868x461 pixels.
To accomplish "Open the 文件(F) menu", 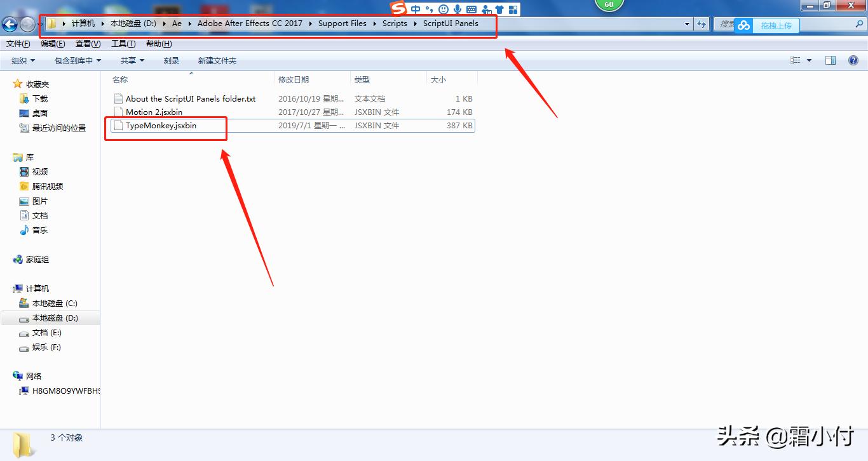I will coord(18,44).
